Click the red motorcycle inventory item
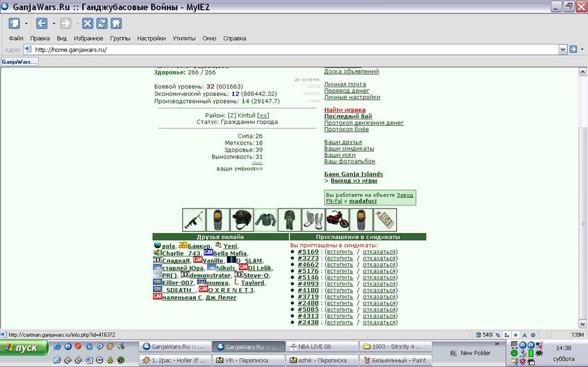 click(337, 220)
